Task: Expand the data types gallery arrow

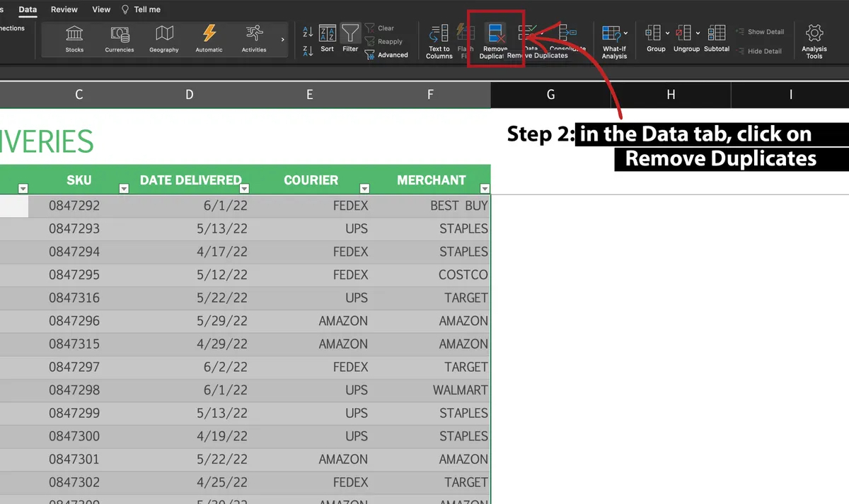Action: click(x=283, y=40)
